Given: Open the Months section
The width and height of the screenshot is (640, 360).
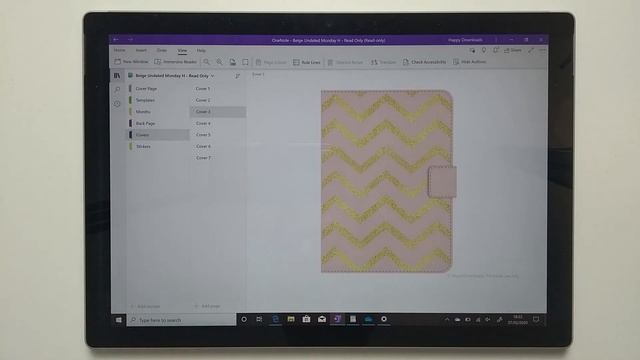Looking at the screenshot, I should [x=158, y=111].
